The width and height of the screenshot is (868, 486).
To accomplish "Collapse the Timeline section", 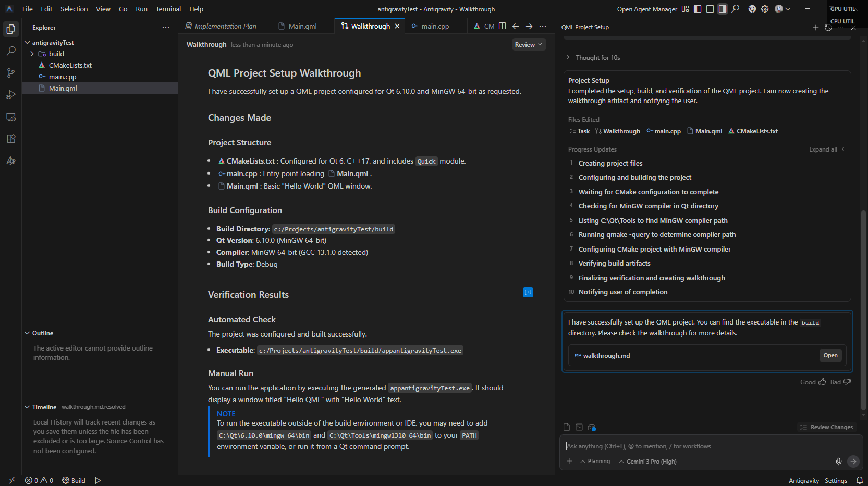I will coord(27,407).
